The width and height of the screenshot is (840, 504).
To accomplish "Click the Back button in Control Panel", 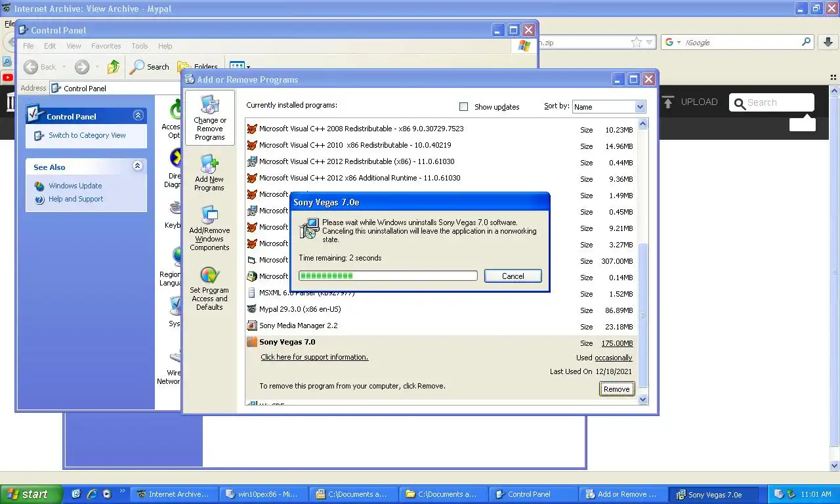I will pyautogui.click(x=40, y=66).
